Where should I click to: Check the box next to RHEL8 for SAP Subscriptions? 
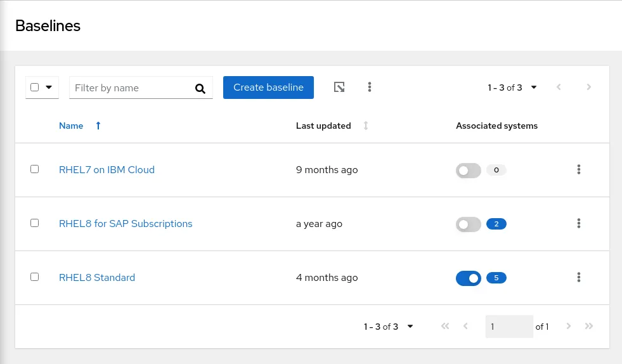[x=35, y=223]
